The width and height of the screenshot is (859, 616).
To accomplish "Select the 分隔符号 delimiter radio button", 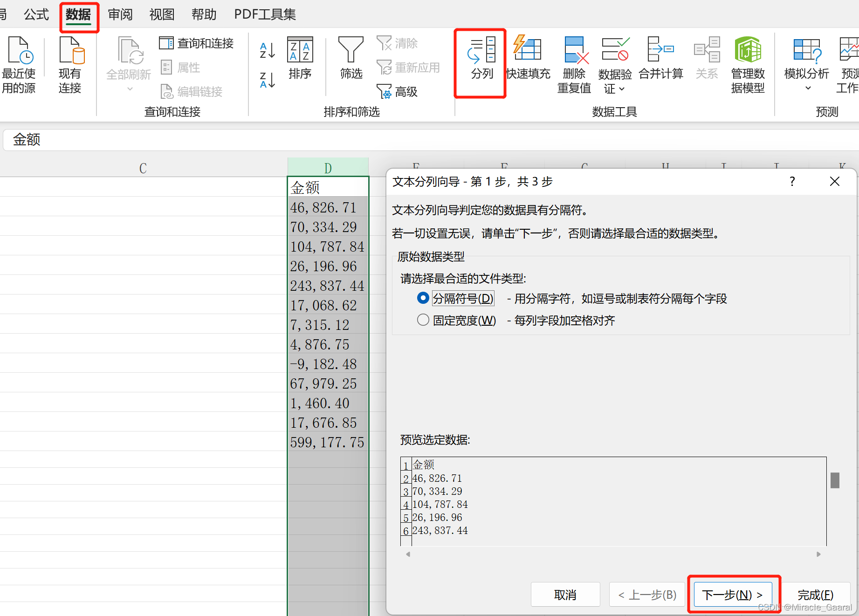I will coord(423,298).
